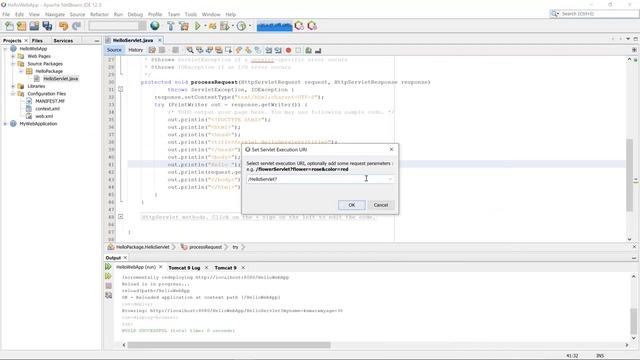This screenshot has width=640, height=360.
Task: Collapse the HelloPackage node
Action: (21, 71)
